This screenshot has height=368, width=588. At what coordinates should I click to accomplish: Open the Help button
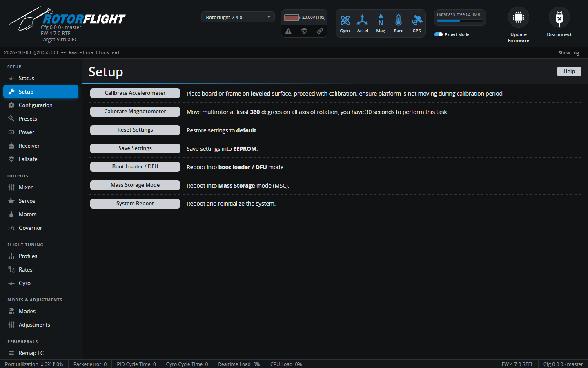[569, 72]
